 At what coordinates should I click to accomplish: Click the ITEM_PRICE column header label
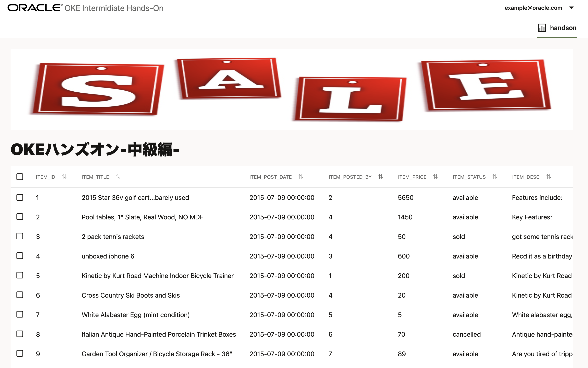(412, 177)
